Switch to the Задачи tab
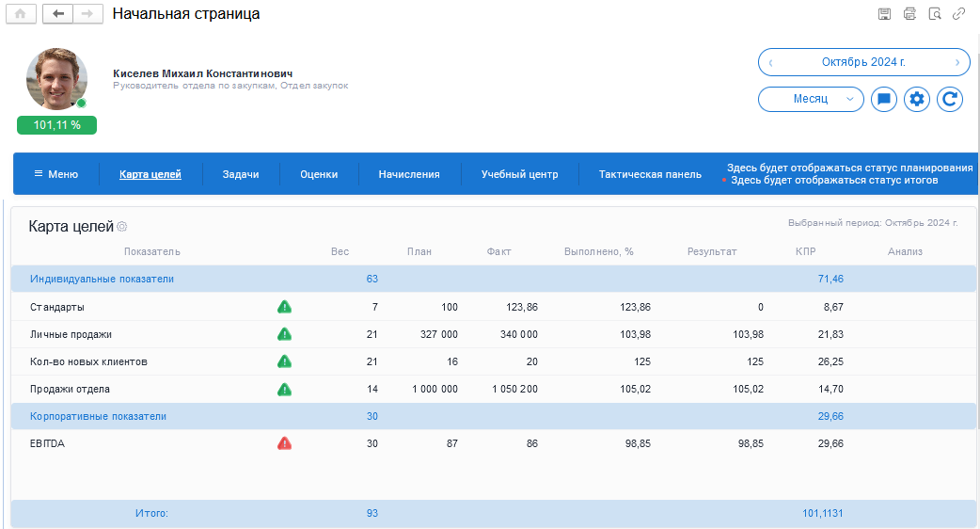980x529 pixels. pos(241,174)
